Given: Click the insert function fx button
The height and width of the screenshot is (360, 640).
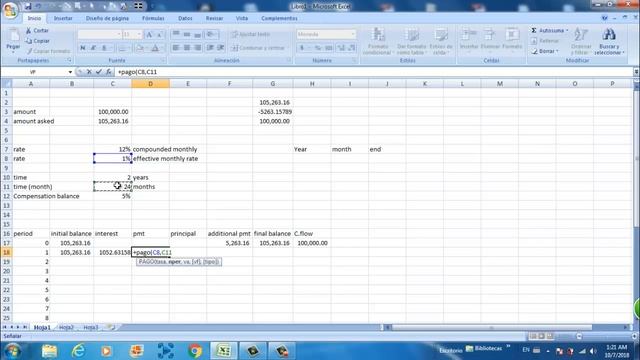Looking at the screenshot, I should (x=109, y=72).
